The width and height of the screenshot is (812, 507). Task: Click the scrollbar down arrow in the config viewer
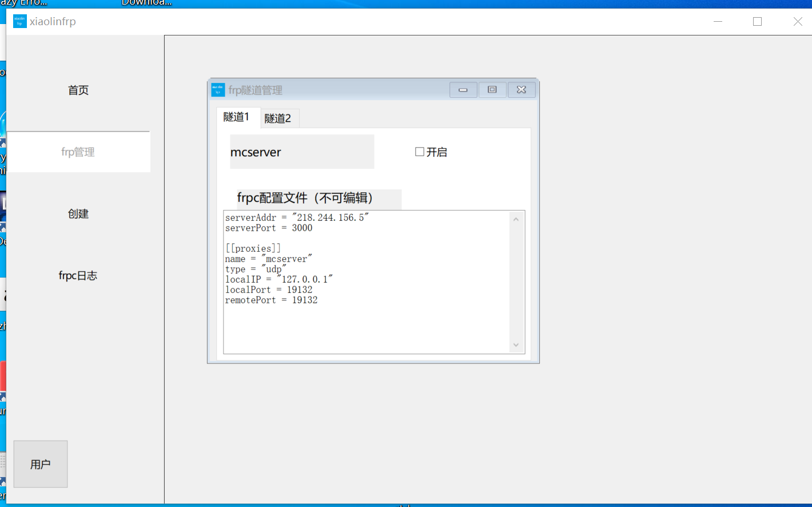[x=516, y=344]
